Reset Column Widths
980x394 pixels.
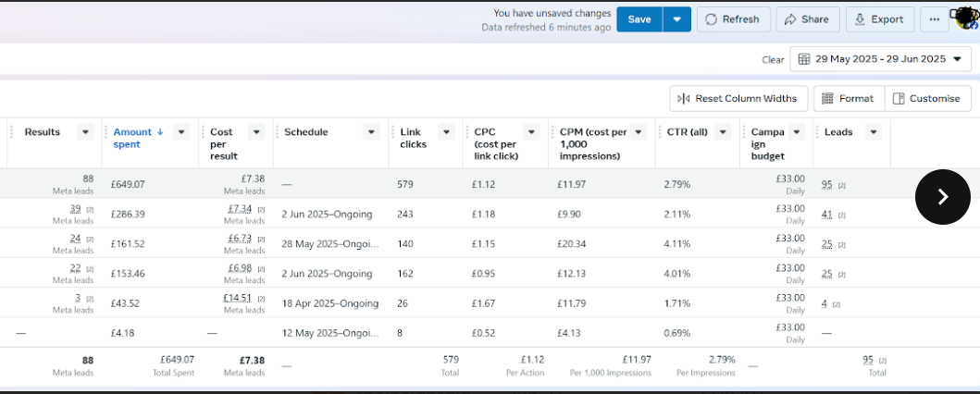[x=738, y=98]
